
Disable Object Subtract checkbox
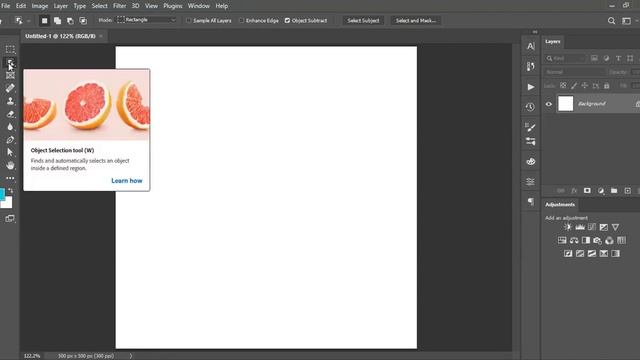287,20
